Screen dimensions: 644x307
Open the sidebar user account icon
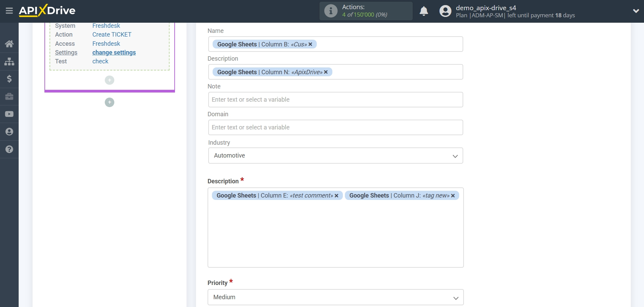(x=9, y=132)
